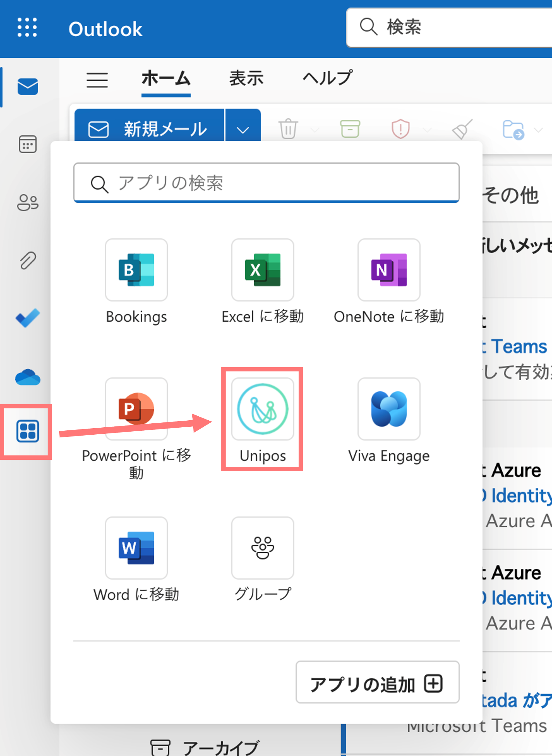The width and height of the screenshot is (552, 756).
Task: Go to Word app tile
Action: (x=136, y=560)
